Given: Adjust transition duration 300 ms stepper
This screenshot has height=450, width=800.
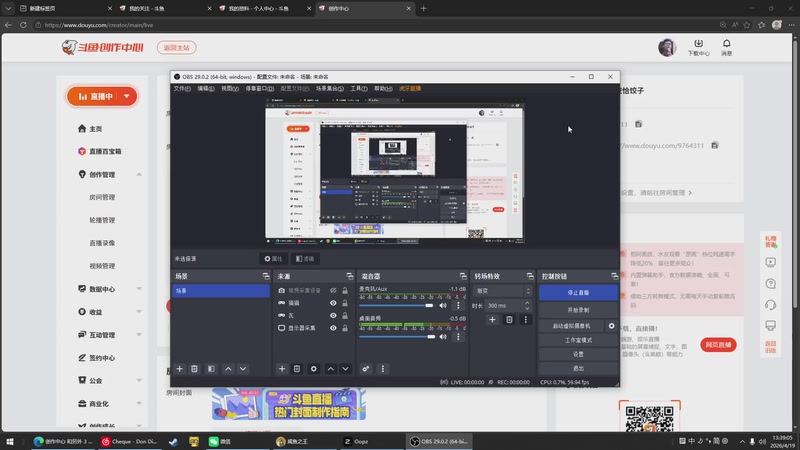Looking at the screenshot, I should pyautogui.click(x=527, y=306).
